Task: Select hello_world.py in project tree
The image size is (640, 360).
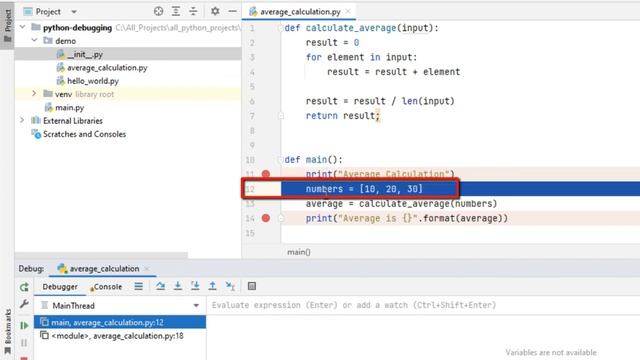Action: 93,81
